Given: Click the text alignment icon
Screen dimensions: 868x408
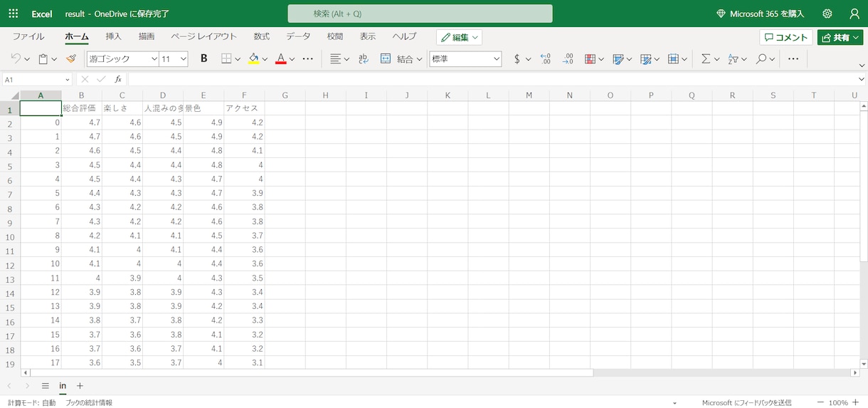Looking at the screenshot, I should click(336, 59).
